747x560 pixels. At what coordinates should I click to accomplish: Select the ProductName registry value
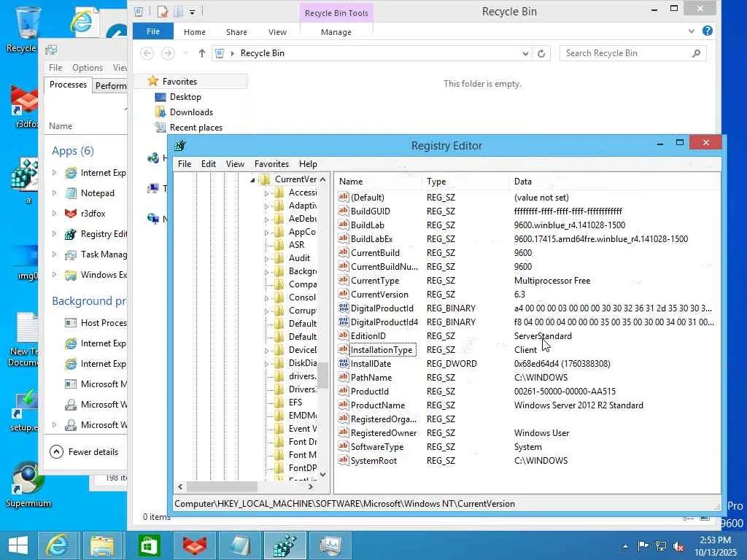click(378, 405)
